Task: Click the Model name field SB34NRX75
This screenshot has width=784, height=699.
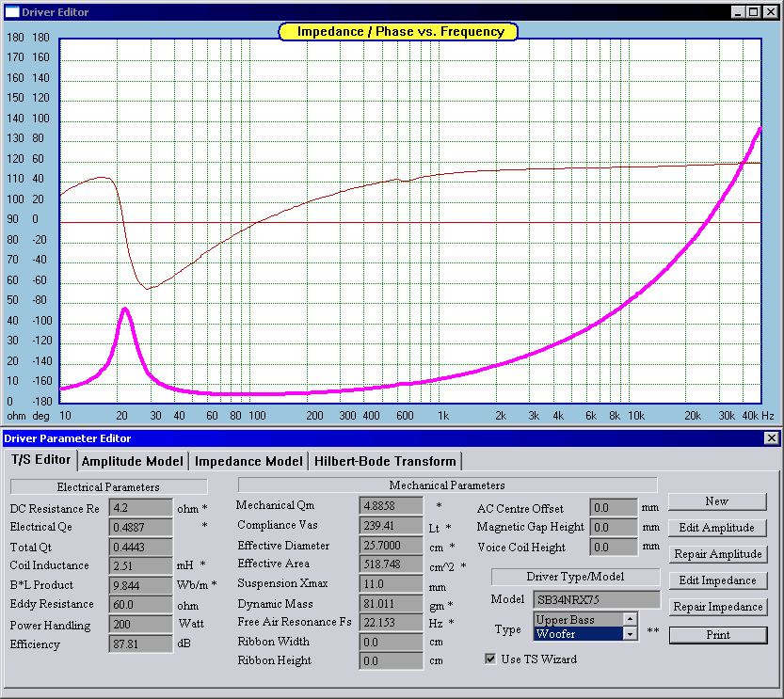Action: (x=597, y=599)
